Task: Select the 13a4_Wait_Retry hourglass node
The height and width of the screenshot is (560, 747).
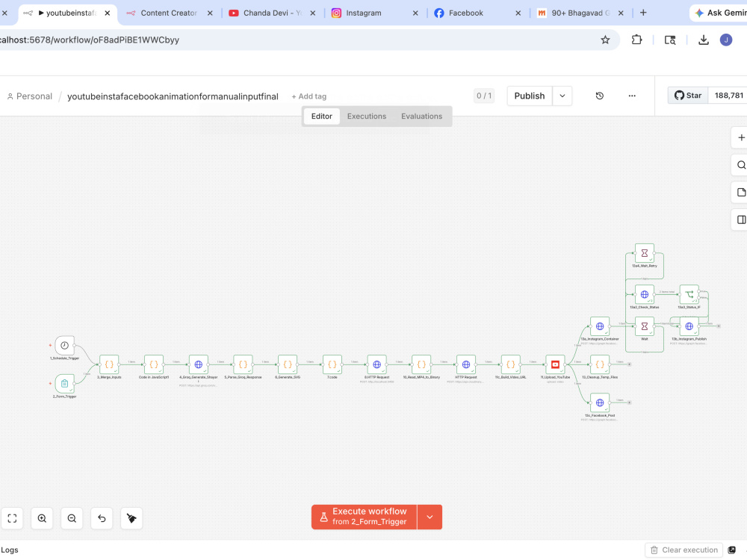Action: (645, 253)
